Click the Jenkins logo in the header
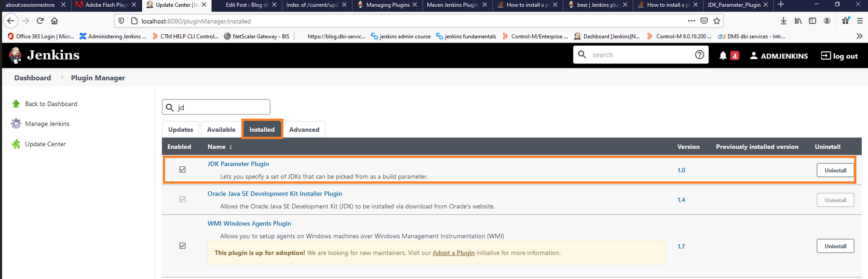This screenshot has height=279, width=868. pyautogui.click(x=44, y=55)
